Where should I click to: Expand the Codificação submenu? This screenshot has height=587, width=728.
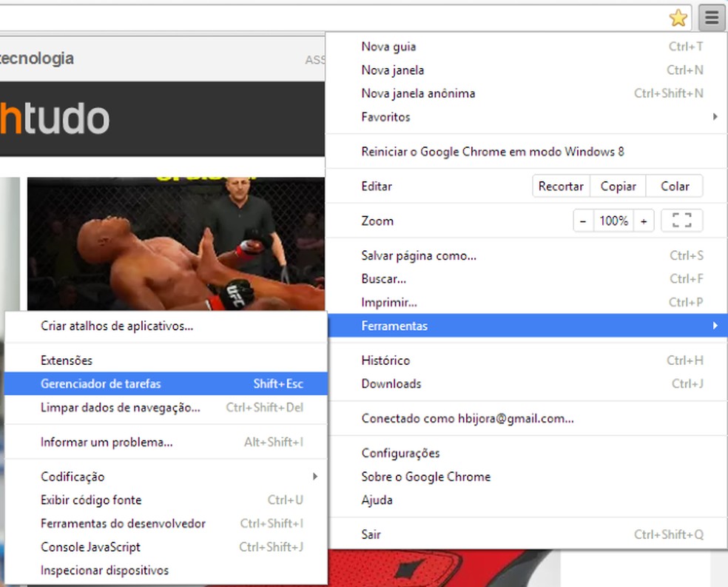coord(315,476)
